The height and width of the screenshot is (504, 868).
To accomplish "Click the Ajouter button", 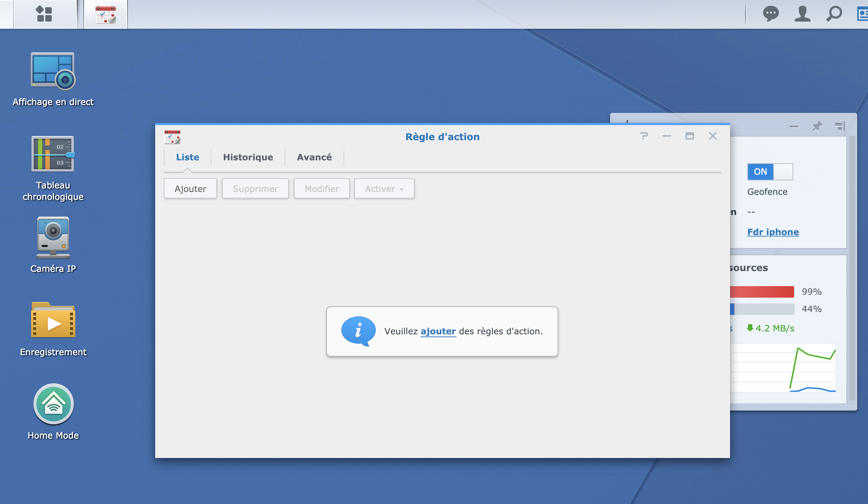I will (x=190, y=189).
